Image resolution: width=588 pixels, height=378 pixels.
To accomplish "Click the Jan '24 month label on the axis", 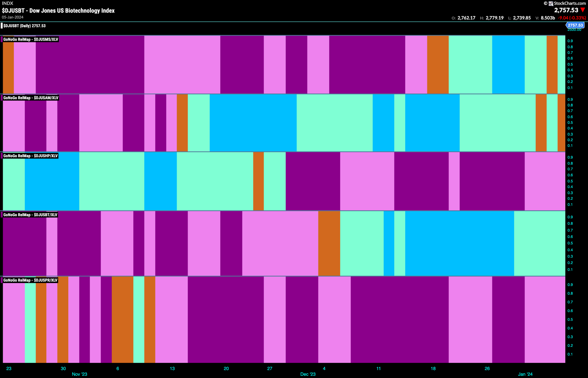I will click(525, 374).
